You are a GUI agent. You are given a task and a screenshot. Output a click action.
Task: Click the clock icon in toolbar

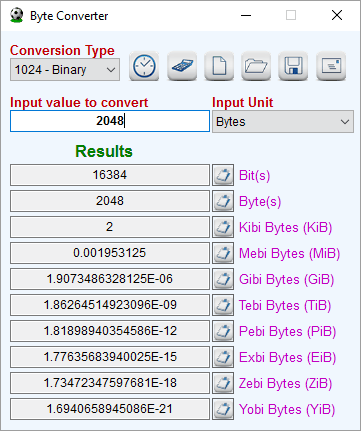(x=144, y=66)
